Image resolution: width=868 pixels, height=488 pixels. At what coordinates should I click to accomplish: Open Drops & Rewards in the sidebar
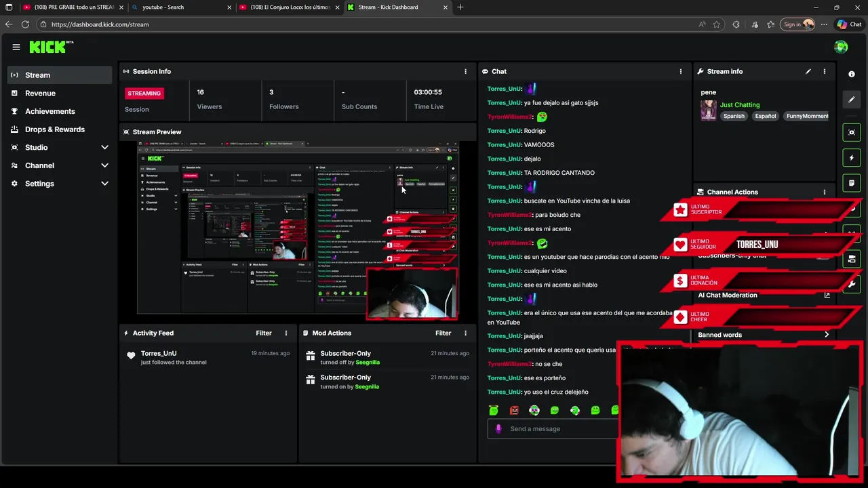(59, 129)
